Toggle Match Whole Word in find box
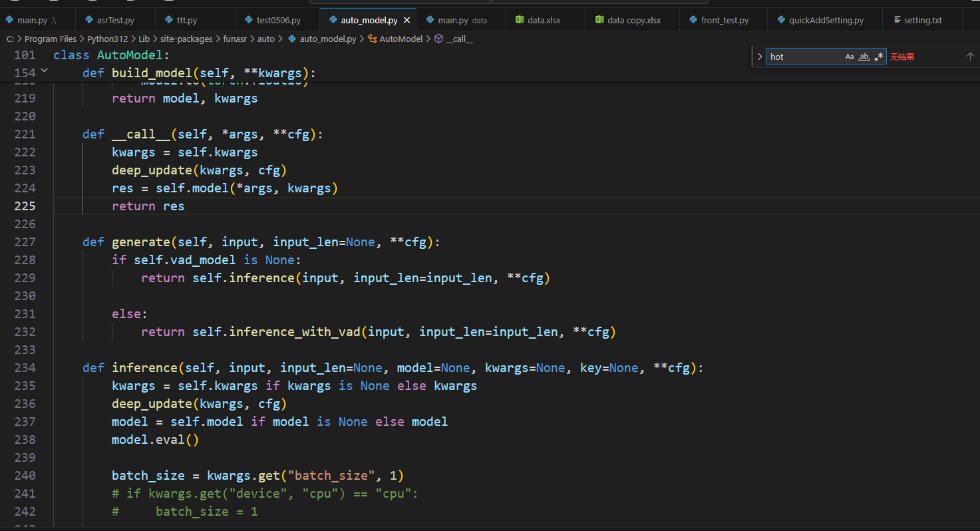Image resolution: width=980 pixels, height=531 pixels. tap(864, 57)
